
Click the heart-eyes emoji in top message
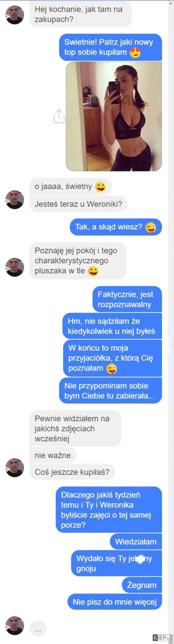(x=135, y=53)
